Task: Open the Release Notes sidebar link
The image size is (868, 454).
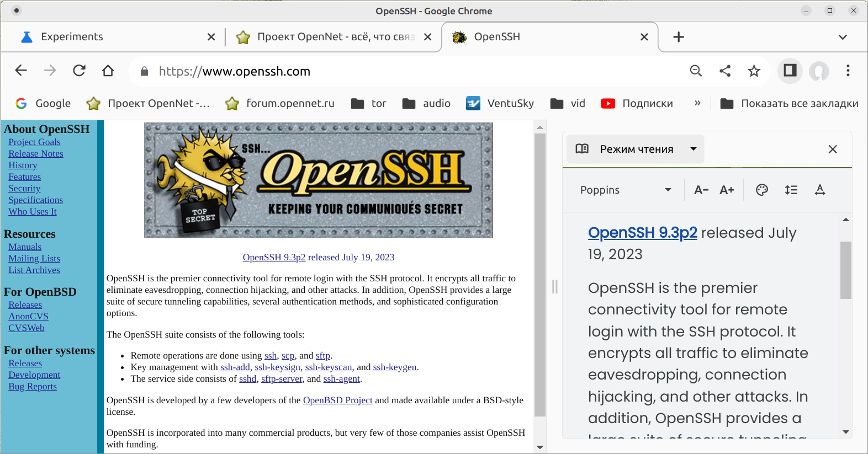Action: tap(36, 154)
